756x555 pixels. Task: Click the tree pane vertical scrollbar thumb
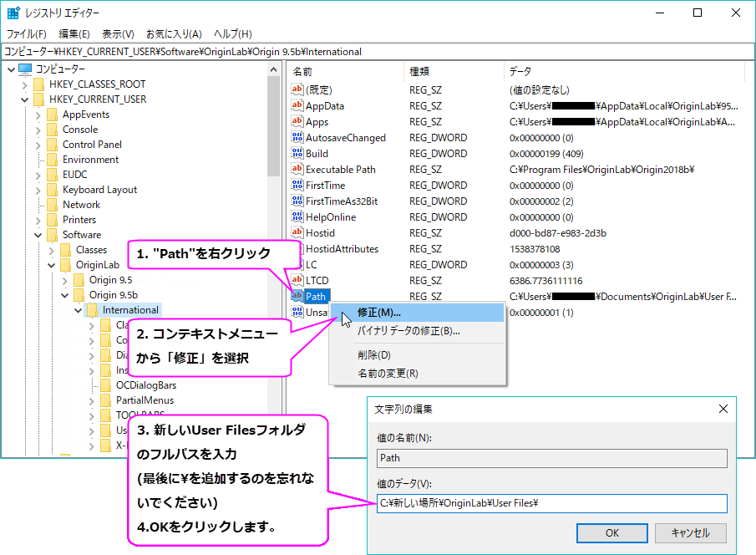(x=273, y=126)
